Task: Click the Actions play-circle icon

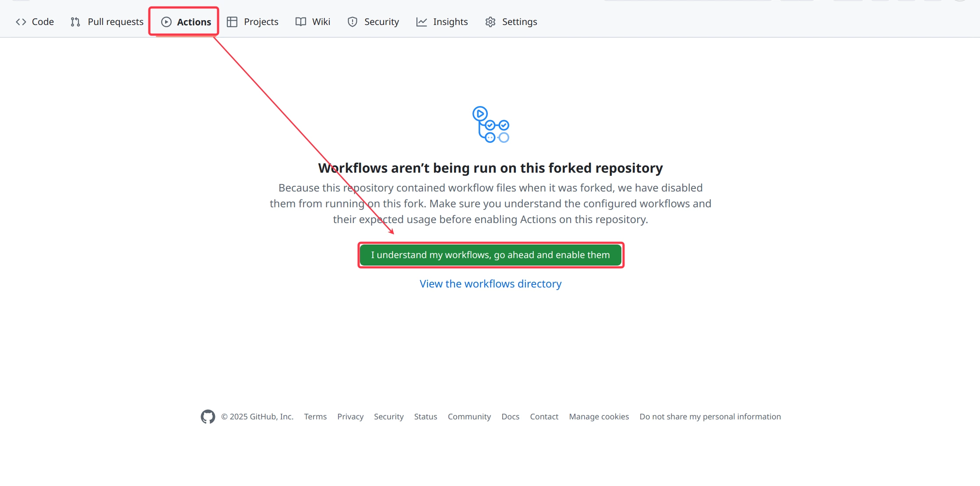Action: (166, 21)
